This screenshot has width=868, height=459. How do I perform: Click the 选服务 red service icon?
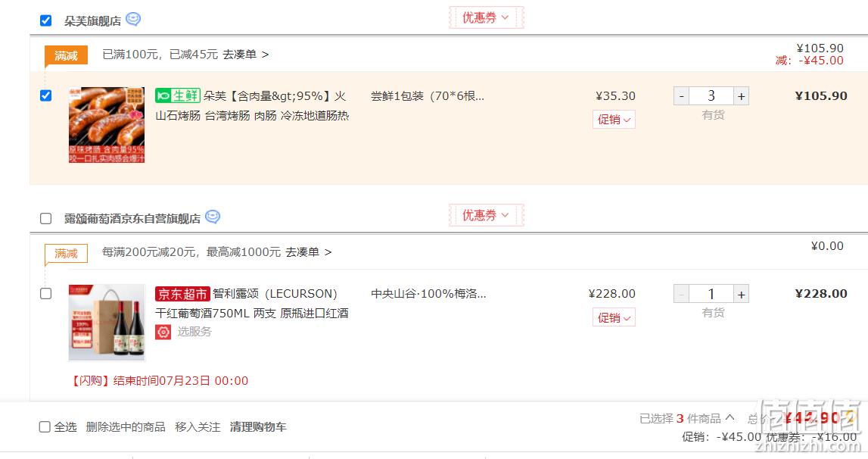[x=163, y=332]
